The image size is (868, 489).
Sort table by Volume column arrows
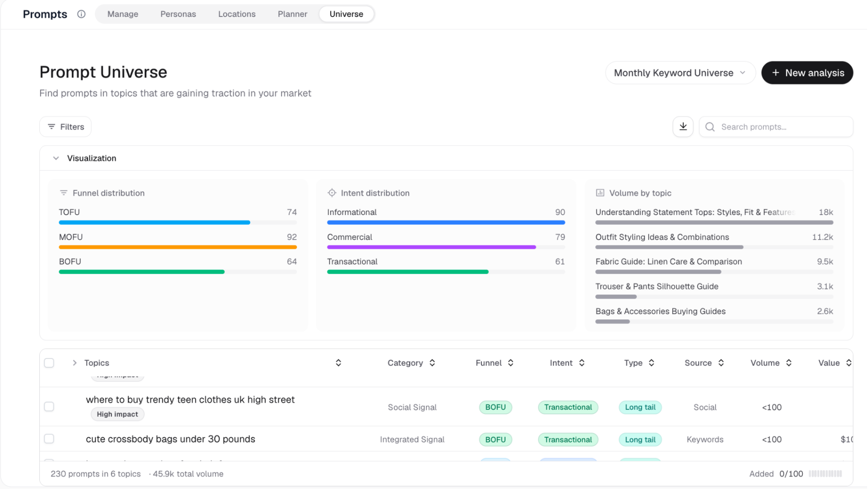[x=788, y=363]
